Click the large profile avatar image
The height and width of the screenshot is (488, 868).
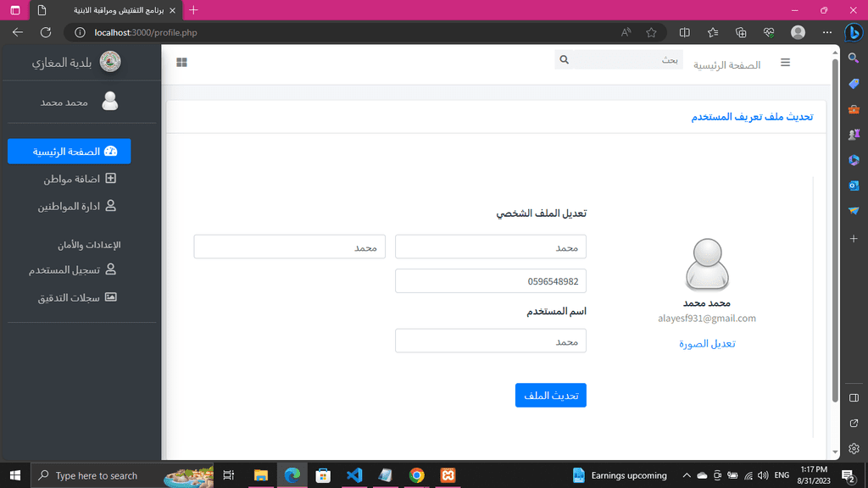(x=707, y=264)
